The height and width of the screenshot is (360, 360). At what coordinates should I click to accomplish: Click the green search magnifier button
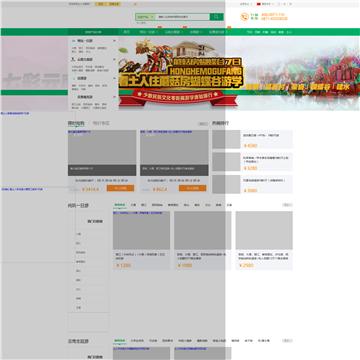[x=216, y=17]
